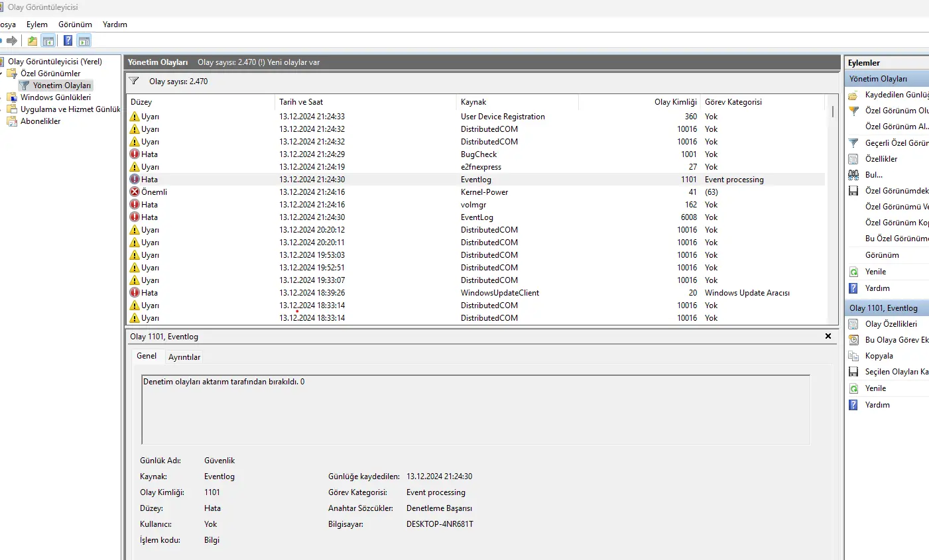Sort by the Kaynak column header
929x560 pixels.
coord(517,102)
